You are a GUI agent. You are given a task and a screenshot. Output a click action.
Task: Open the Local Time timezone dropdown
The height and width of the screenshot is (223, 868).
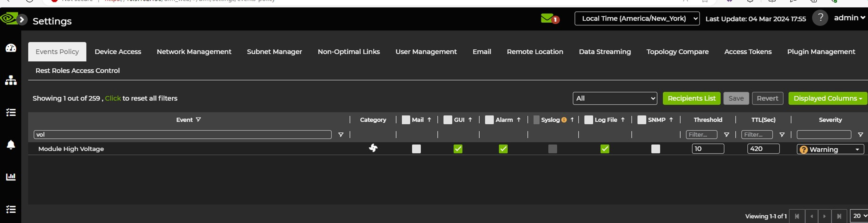[637, 19]
